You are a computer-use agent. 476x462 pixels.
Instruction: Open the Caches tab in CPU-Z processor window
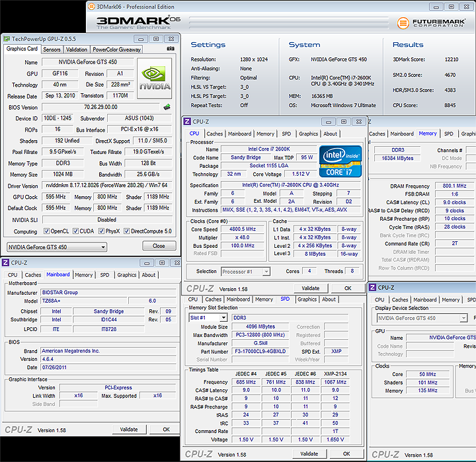214,134
